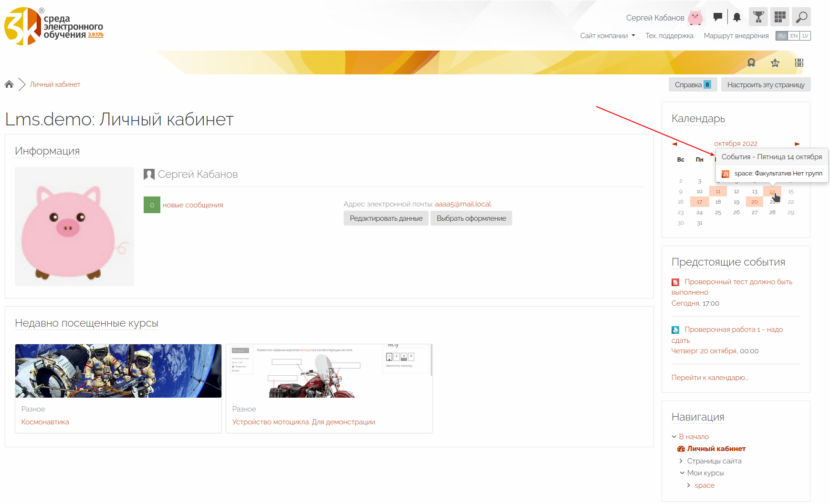Open Маршрут внедрения menu item
The width and height of the screenshot is (830, 504).
click(x=736, y=36)
